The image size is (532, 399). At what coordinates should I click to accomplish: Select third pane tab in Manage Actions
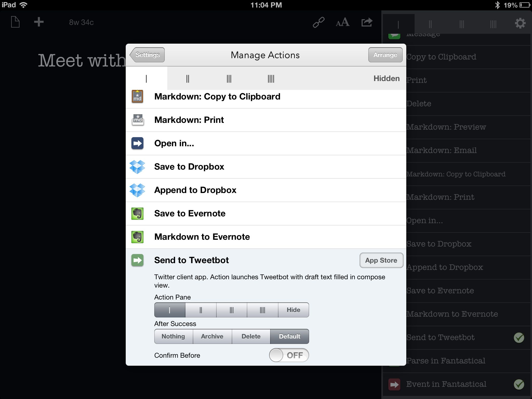(x=229, y=78)
